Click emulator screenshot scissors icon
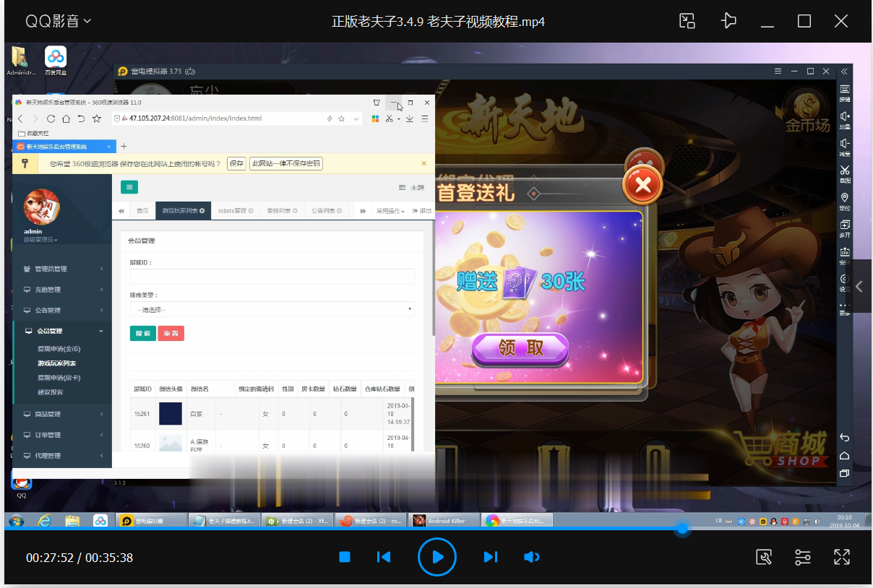The image size is (873, 588). [x=844, y=170]
